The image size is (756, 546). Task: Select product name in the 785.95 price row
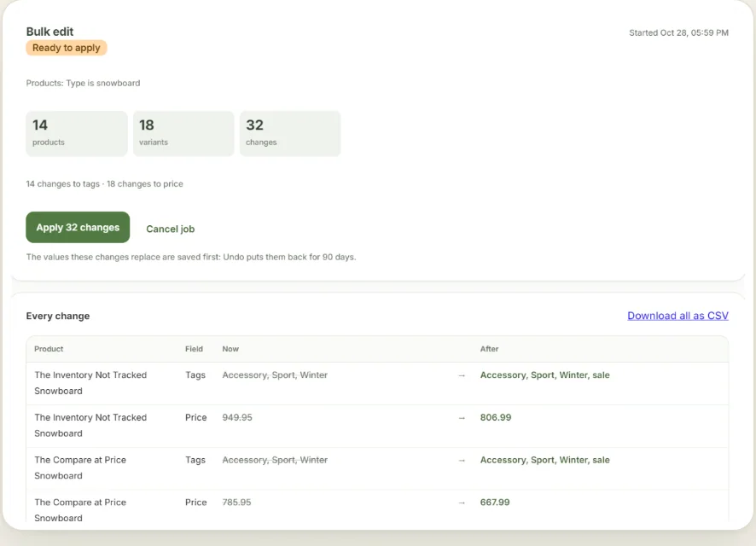click(x=80, y=510)
